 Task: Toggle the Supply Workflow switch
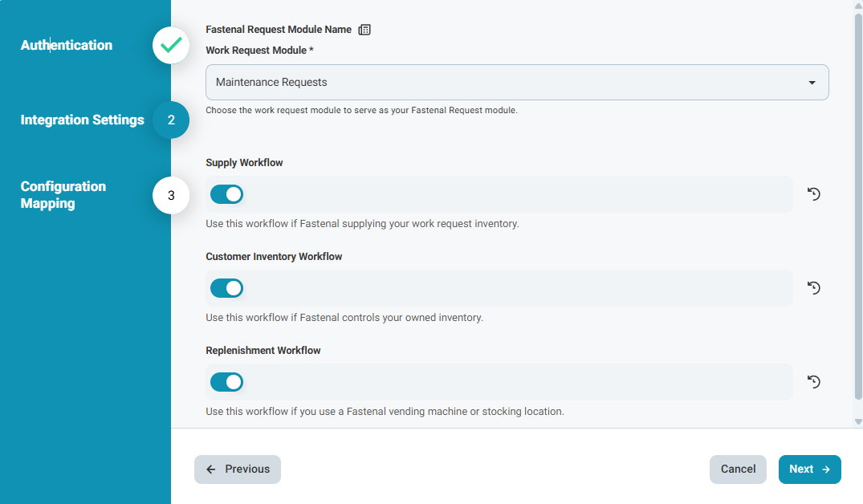pyautogui.click(x=226, y=194)
